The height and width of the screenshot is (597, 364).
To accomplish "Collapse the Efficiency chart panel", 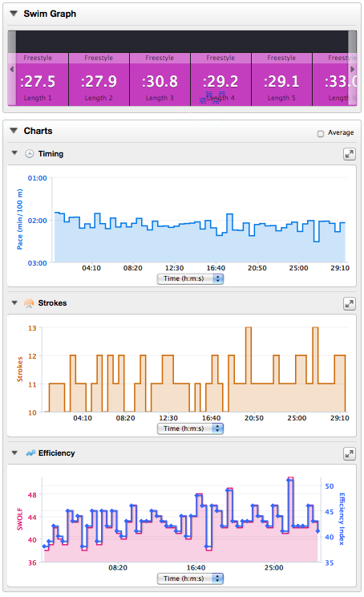I will click(15, 453).
